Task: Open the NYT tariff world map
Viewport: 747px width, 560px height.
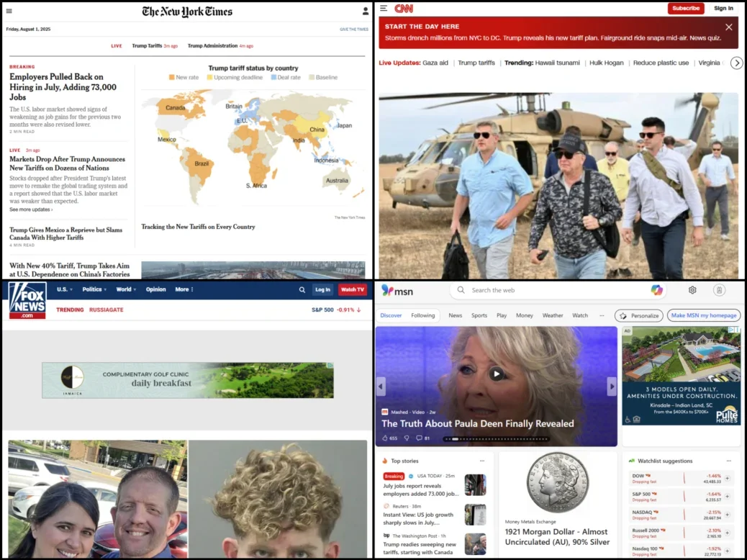Action: (253, 148)
